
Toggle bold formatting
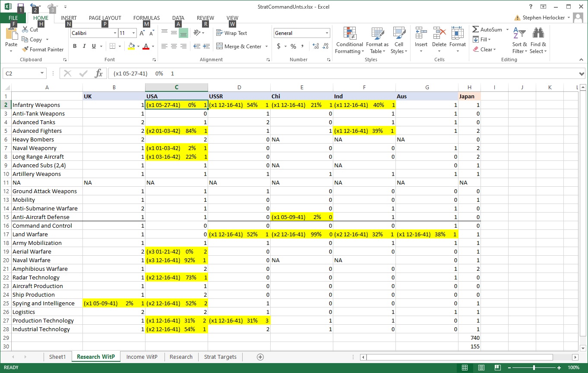[x=75, y=47]
